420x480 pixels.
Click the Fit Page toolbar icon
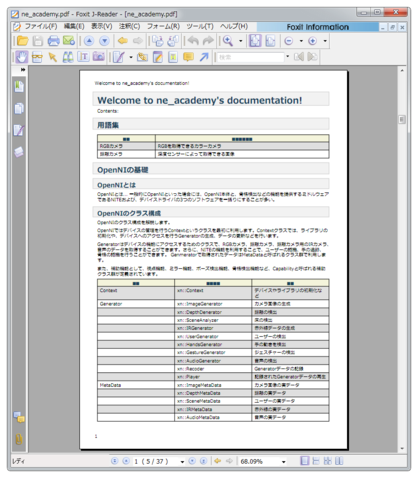[x=255, y=41]
